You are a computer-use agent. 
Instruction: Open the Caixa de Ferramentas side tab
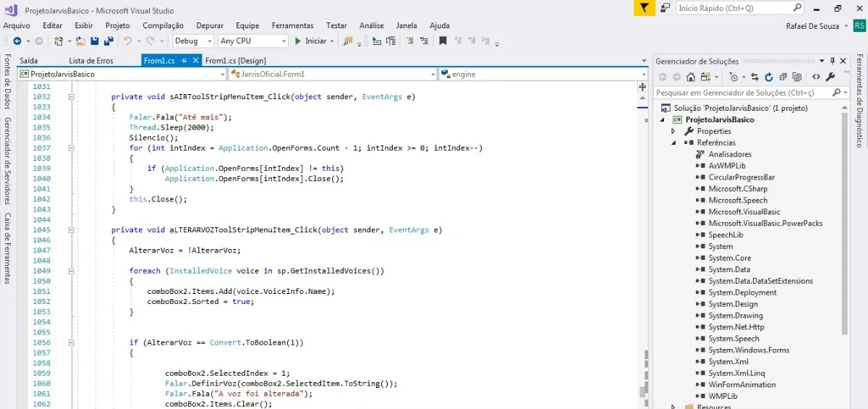click(x=8, y=248)
